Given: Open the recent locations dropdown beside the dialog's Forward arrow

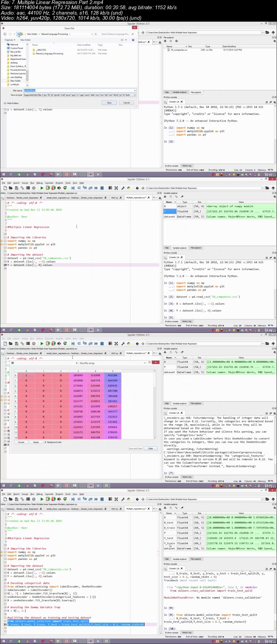Looking at the screenshot, I should coord(14,34).
